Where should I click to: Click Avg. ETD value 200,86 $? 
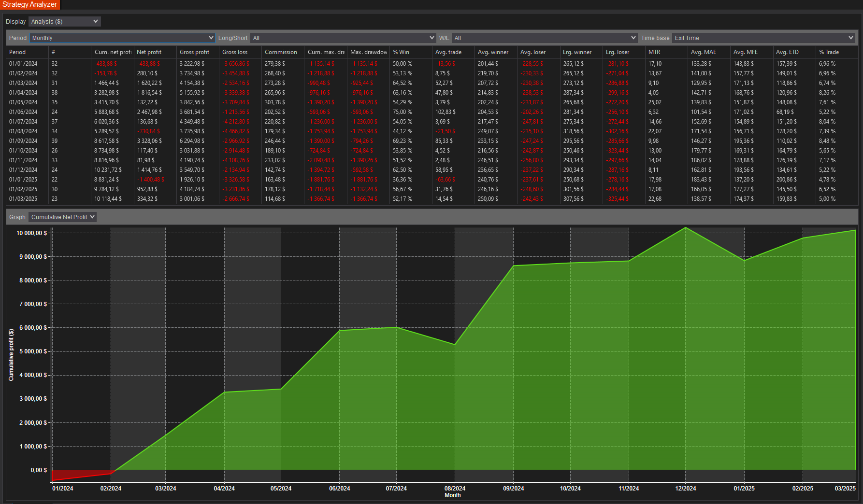click(x=787, y=180)
